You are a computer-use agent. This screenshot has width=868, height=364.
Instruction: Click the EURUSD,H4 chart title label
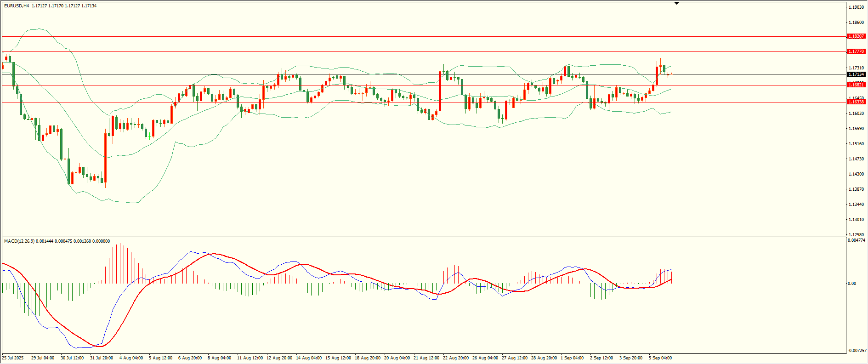(x=16, y=6)
